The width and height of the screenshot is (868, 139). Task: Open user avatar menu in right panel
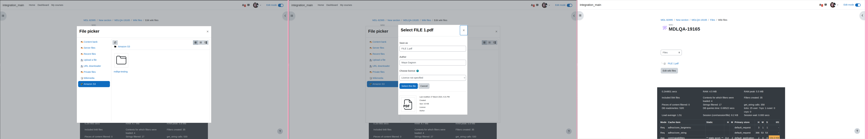pos(834,5)
